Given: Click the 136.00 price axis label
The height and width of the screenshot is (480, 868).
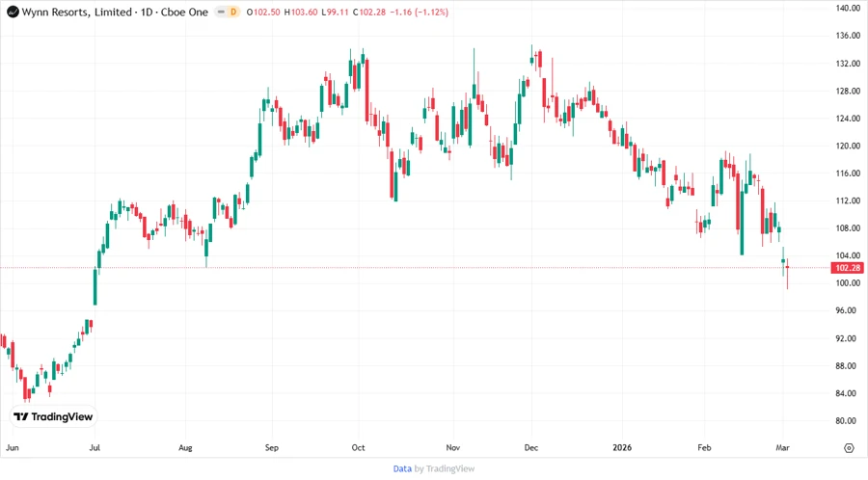Looking at the screenshot, I should point(848,36).
